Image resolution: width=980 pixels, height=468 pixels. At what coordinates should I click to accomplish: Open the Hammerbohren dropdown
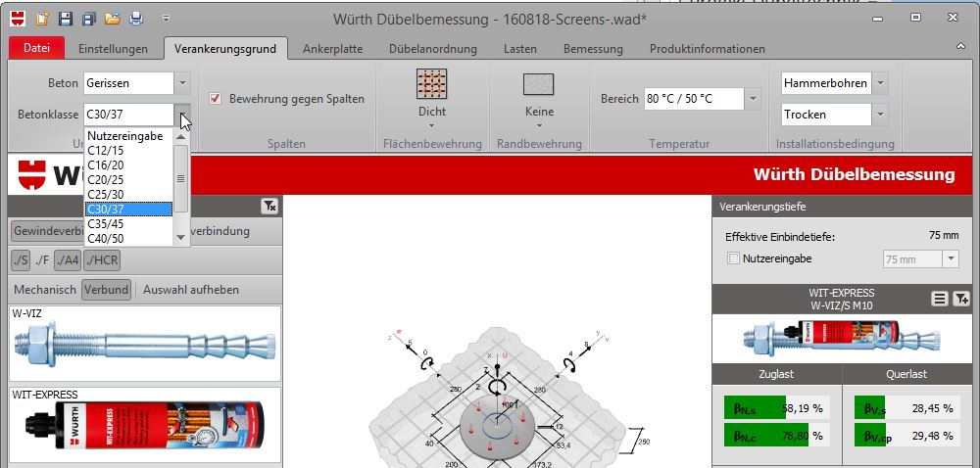click(x=880, y=83)
